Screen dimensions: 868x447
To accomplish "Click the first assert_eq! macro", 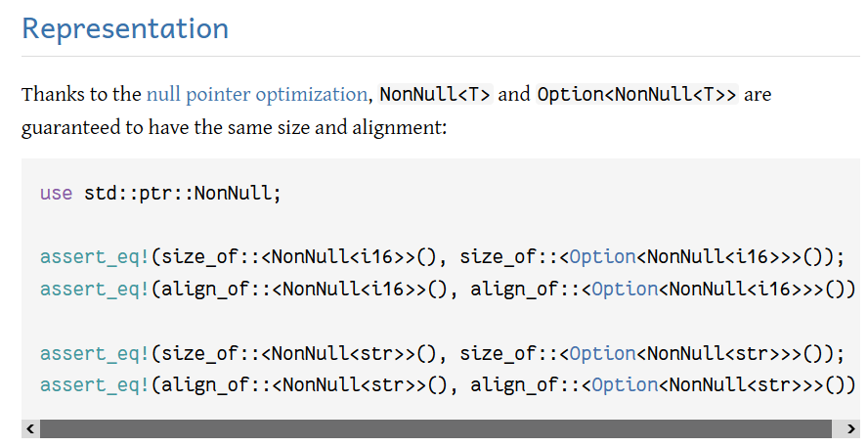I will coord(95,257).
